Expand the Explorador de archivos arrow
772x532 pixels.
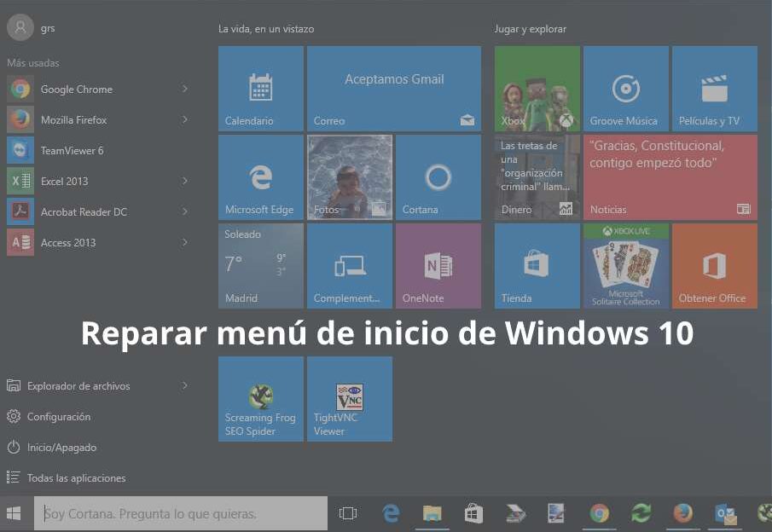pyautogui.click(x=184, y=385)
